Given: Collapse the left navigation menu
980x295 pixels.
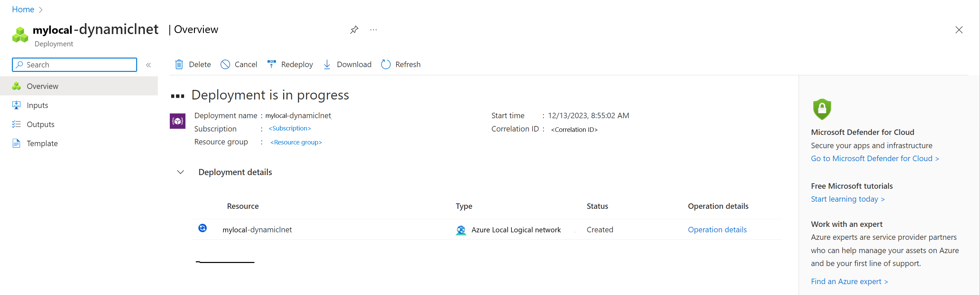Looking at the screenshot, I should coord(148,65).
